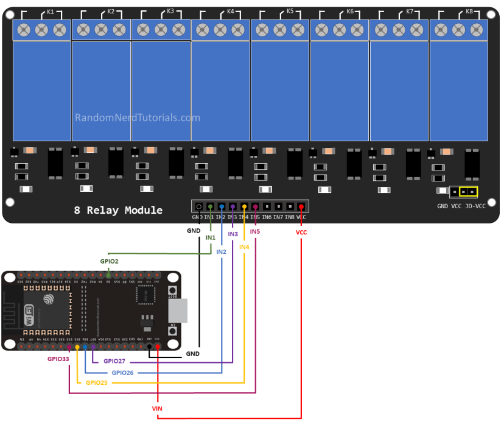Screen dimensions: 504x425
Task: Click the CP2102 USB-to-serial chip
Action: tap(145, 297)
